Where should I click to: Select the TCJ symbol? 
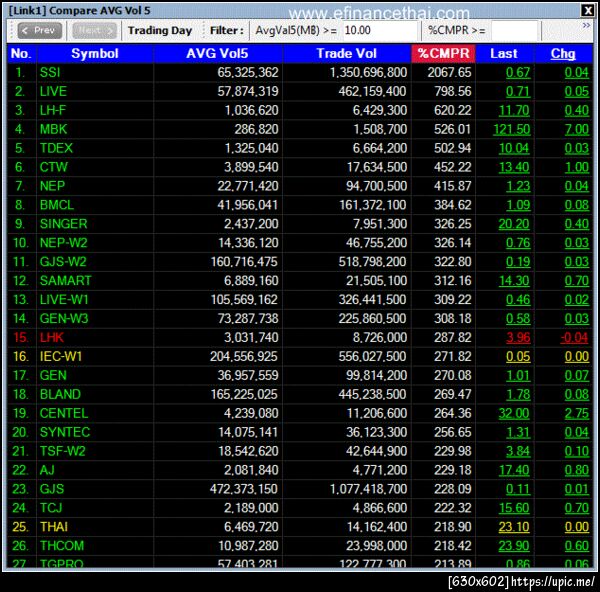coord(51,508)
